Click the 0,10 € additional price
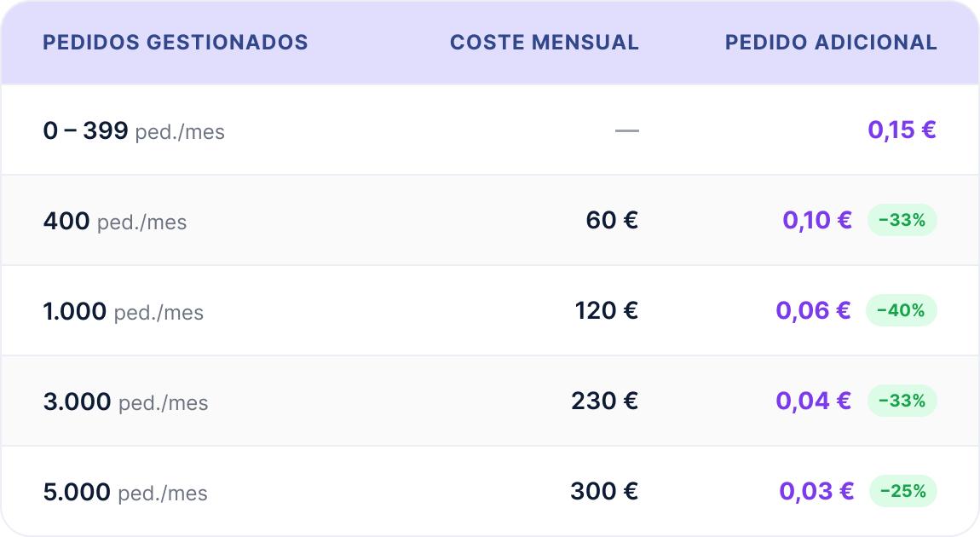The height and width of the screenshot is (537, 980). 817,220
